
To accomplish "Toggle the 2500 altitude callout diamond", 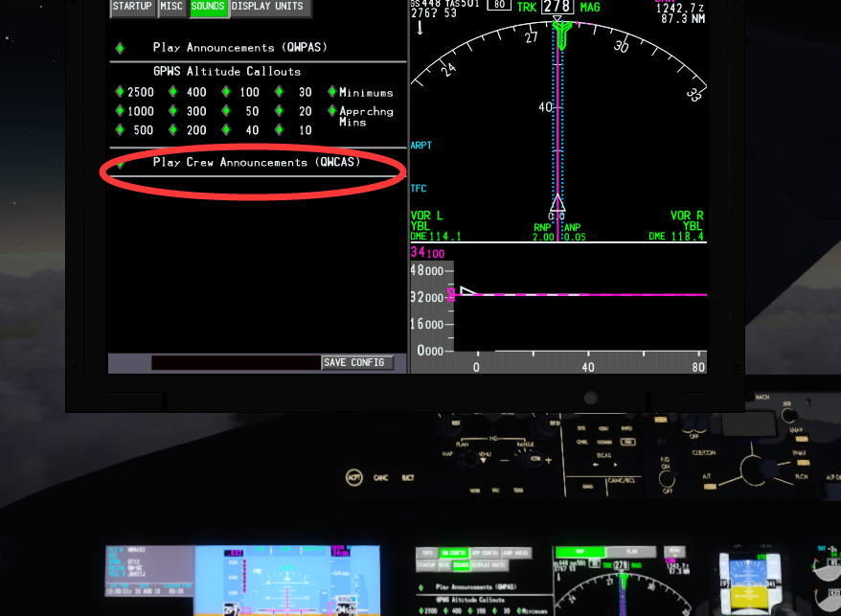I will click(x=120, y=92).
